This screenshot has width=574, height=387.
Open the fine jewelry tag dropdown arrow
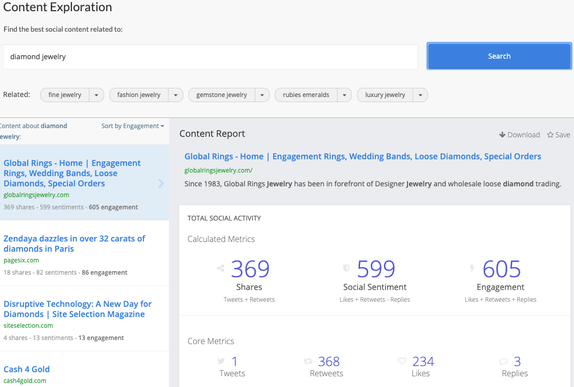click(x=96, y=95)
